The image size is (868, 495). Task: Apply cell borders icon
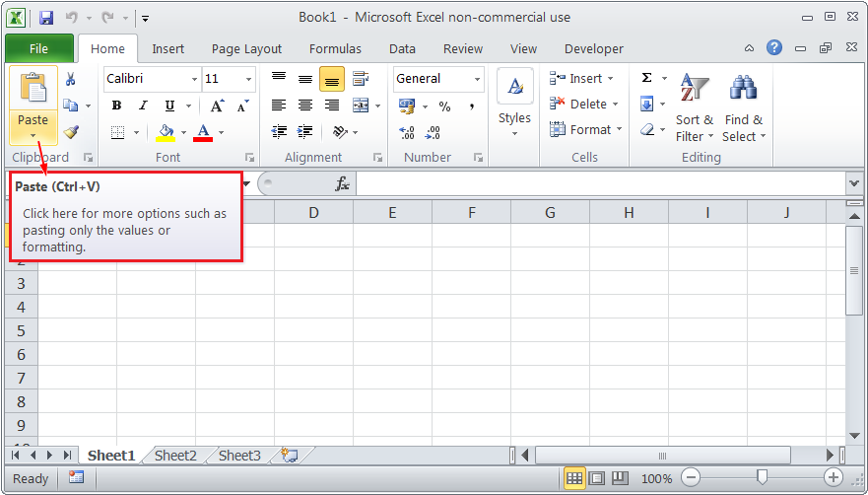(117, 132)
